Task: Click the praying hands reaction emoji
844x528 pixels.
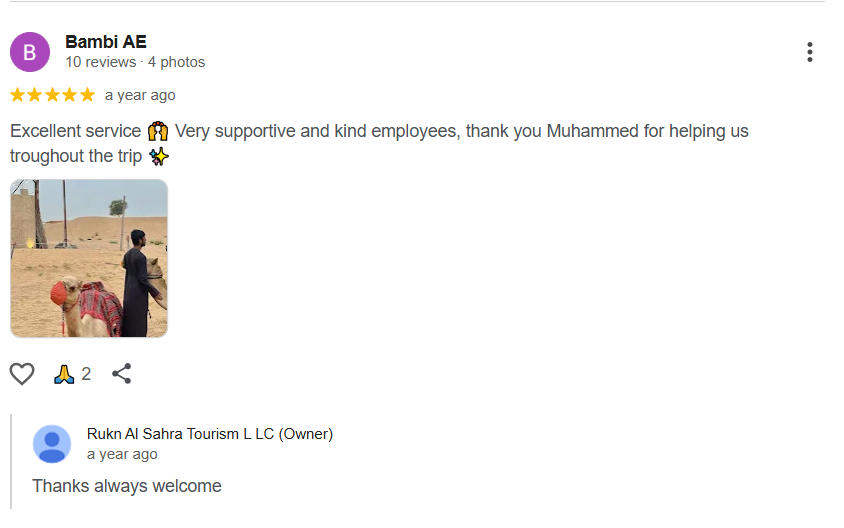Action: click(64, 374)
